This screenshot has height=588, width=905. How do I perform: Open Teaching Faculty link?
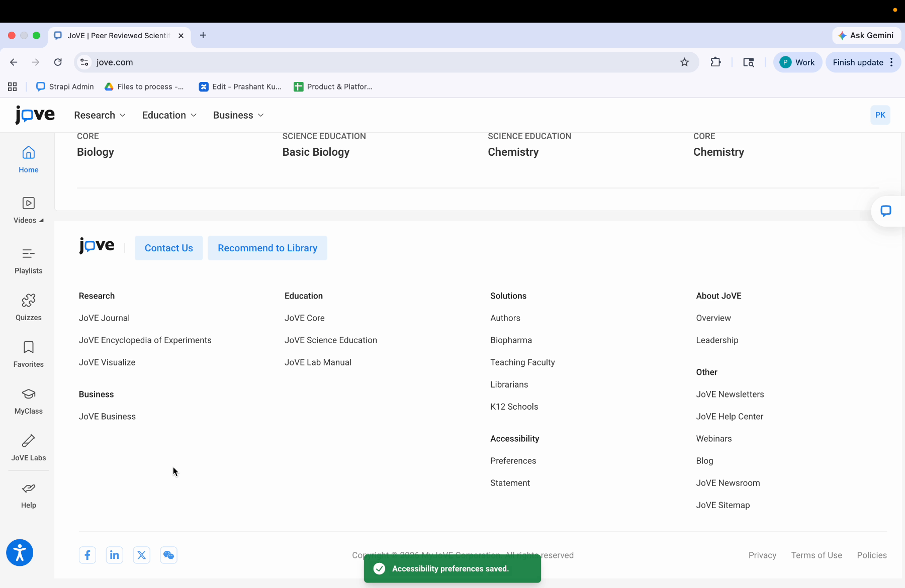tap(522, 362)
